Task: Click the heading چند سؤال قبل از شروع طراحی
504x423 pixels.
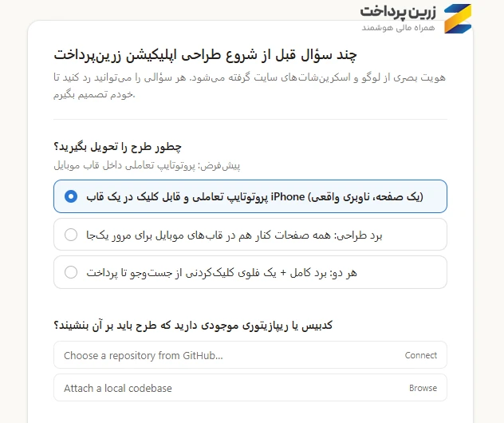Action: click(206, 55)
